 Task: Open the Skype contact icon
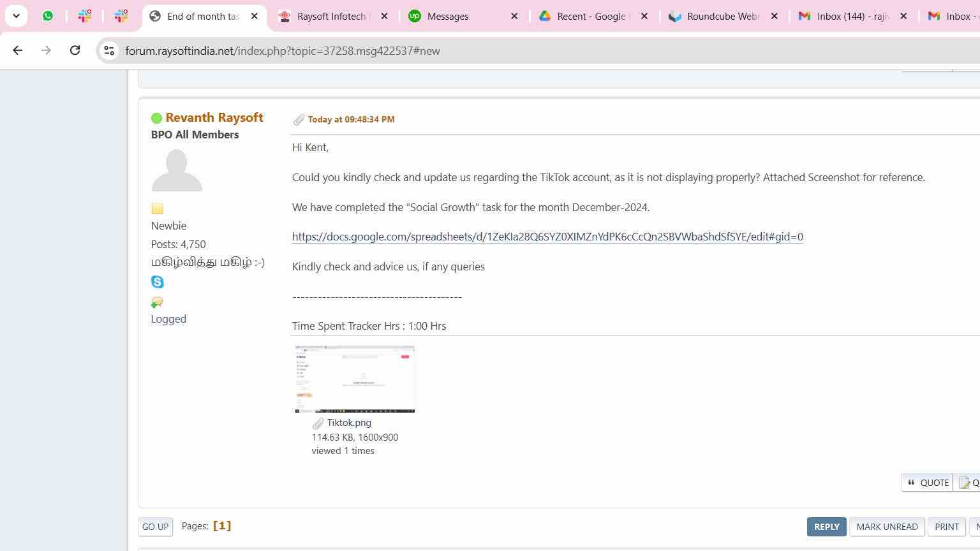pyautogui.click(x=158, y=282)
